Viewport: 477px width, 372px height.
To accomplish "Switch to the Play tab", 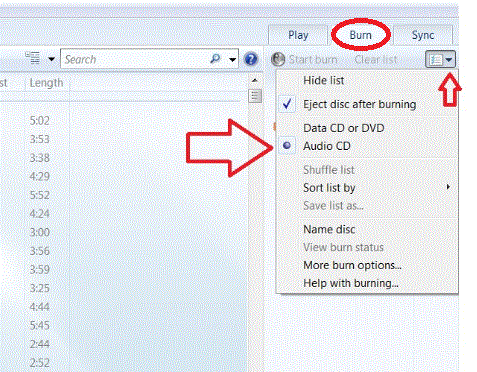I will (x=298, y=35).
